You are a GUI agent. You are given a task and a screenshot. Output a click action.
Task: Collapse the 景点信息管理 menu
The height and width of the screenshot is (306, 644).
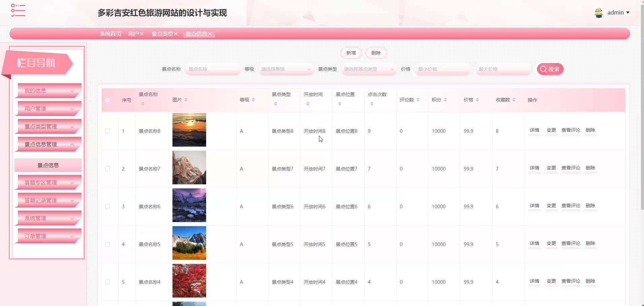click(x=49, y=144)
